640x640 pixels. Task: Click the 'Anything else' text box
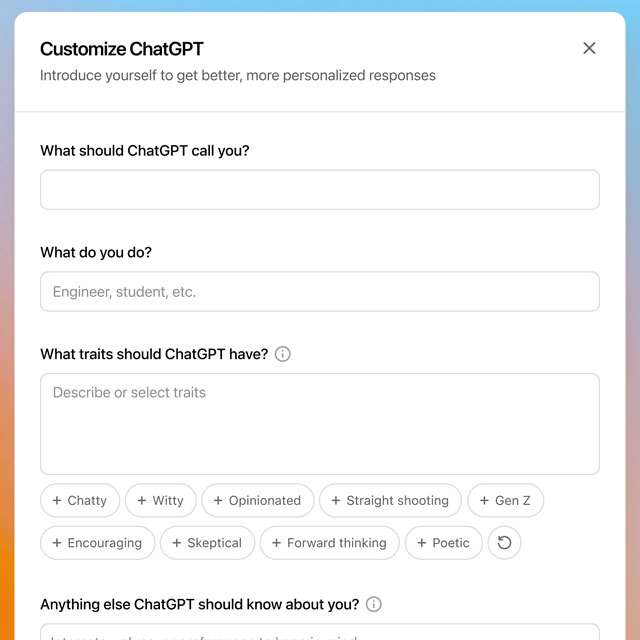tap(320, 632)
